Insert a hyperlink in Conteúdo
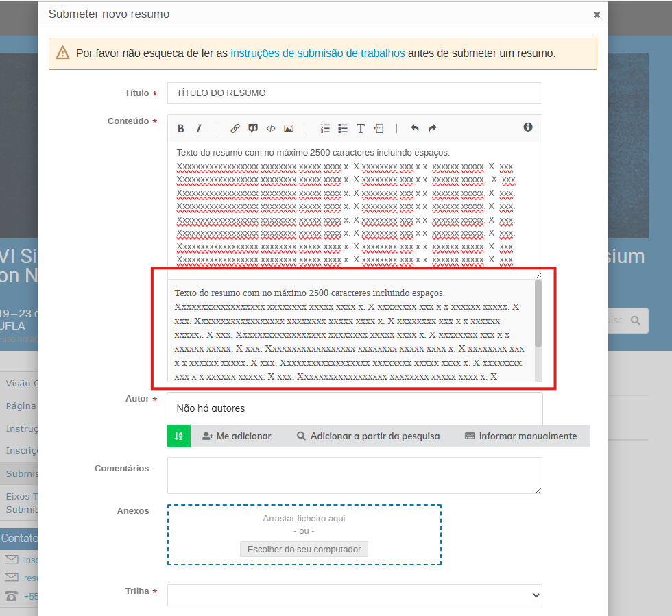This screenshot has height=616, width=672. click(x=235, y=128)
